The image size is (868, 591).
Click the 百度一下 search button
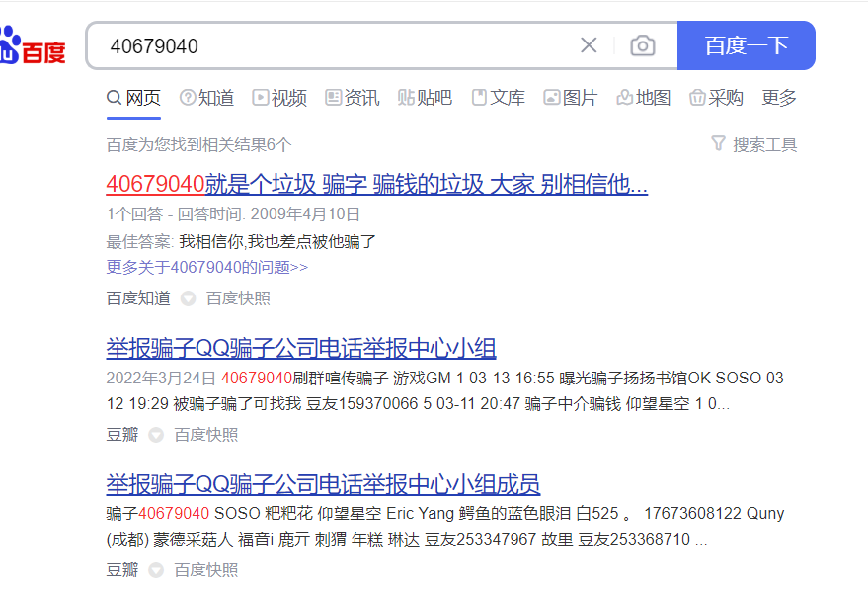(x=747, y=45)
